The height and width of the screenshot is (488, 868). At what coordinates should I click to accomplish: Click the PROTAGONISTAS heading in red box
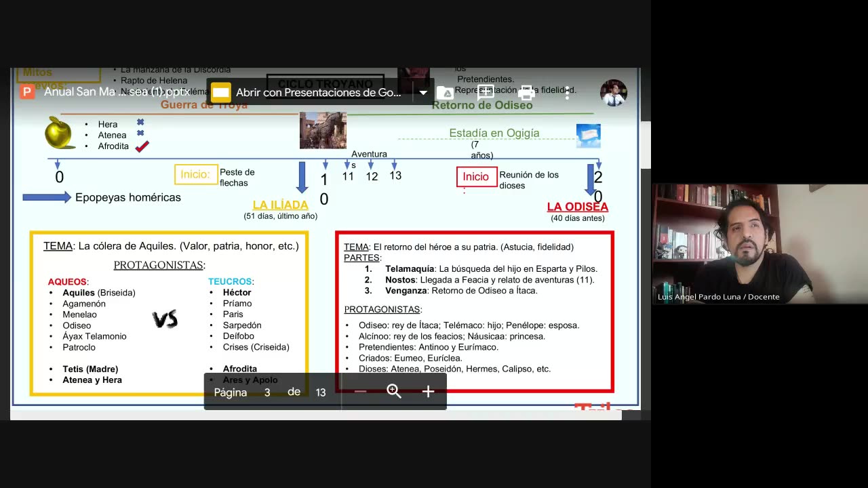[x=383, y=309]
